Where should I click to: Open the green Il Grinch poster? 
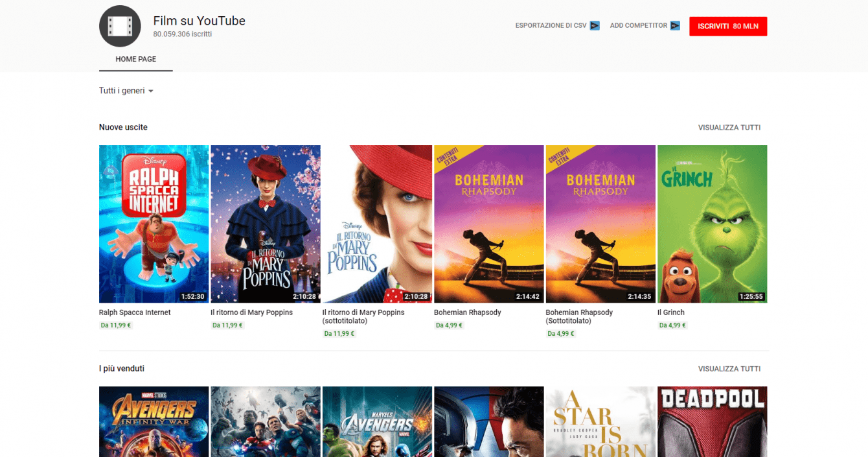pyautogui.click(x=713, y=224)
